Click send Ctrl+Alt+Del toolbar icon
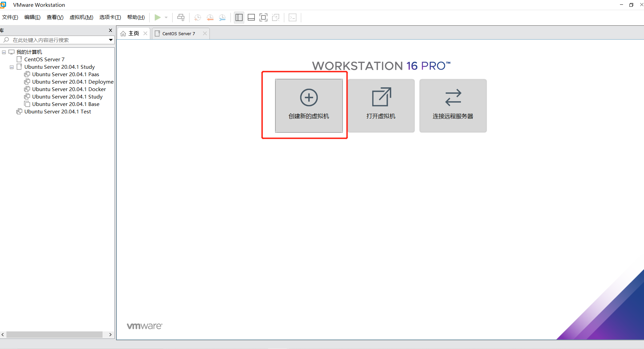 tap(181, 17)
